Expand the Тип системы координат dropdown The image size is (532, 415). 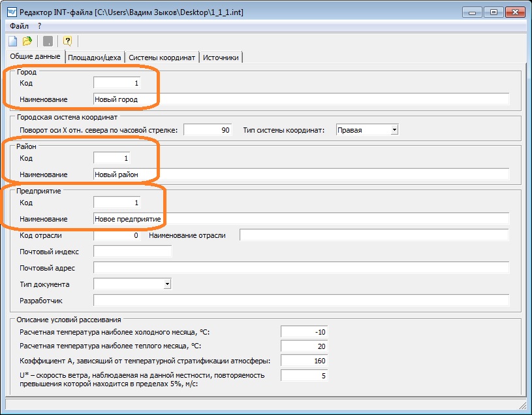tap(394, 130)
